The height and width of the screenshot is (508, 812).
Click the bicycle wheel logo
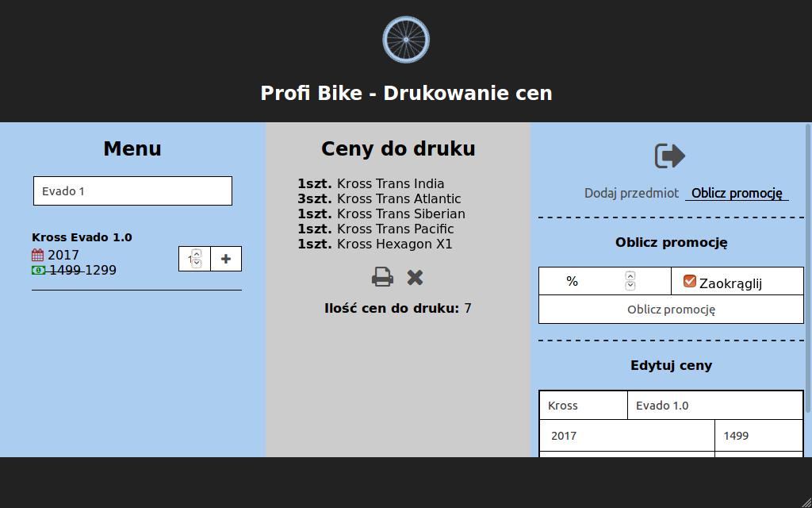pyautogui.click(x=406, y=40)
